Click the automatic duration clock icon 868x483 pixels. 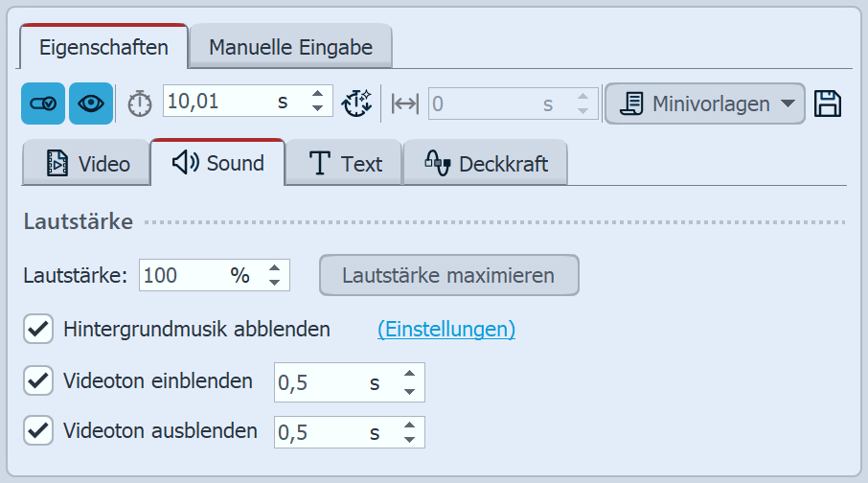(357, 103)
